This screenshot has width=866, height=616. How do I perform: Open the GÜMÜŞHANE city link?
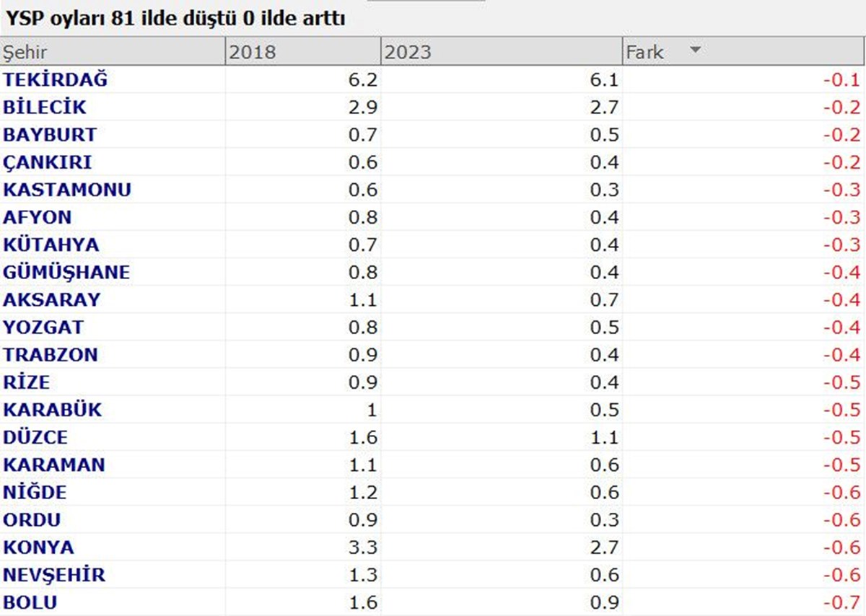66,272
